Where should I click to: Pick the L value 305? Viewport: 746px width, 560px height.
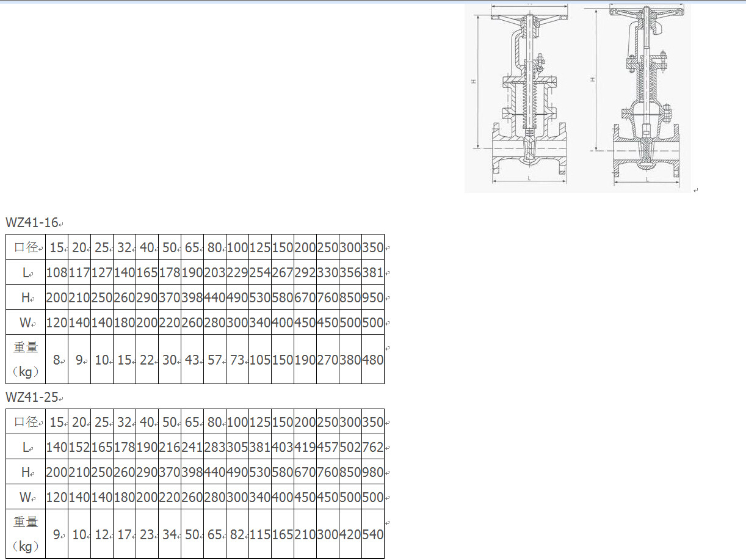237,447
